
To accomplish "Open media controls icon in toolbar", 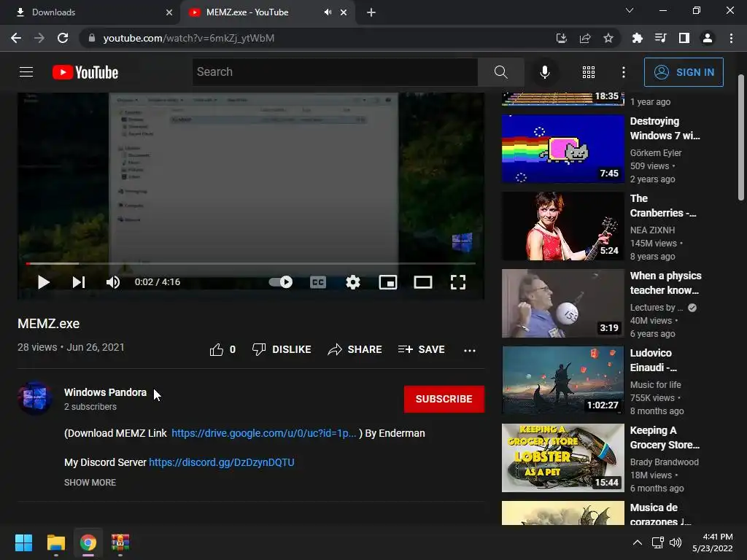I will pyautogui.click(x=661, y=38).
